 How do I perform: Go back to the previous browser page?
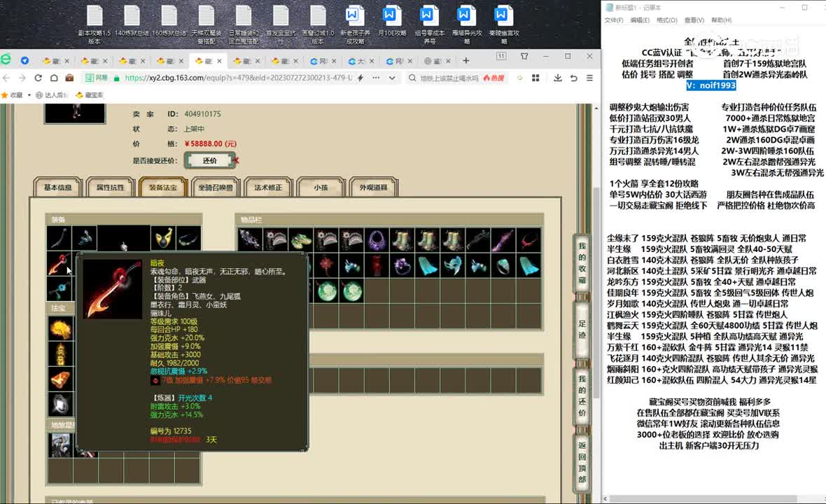click(6, 78)
